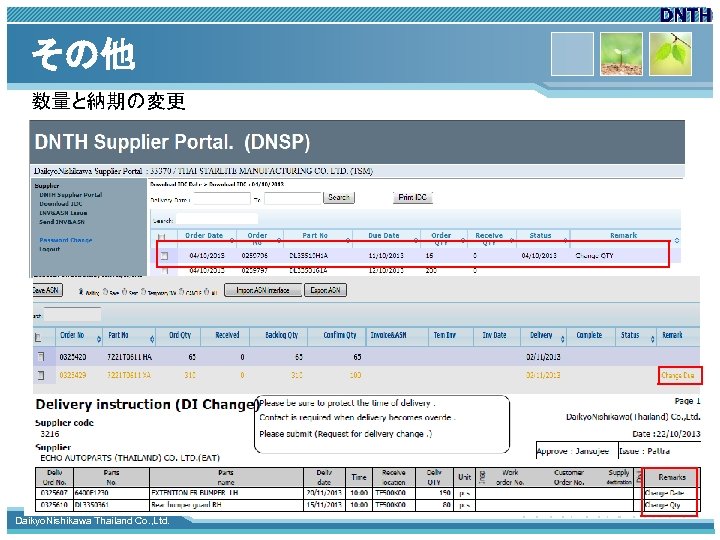Toggle select-all checkbox in ASN table header
720x540 pixels.
[x=38, y=338]
